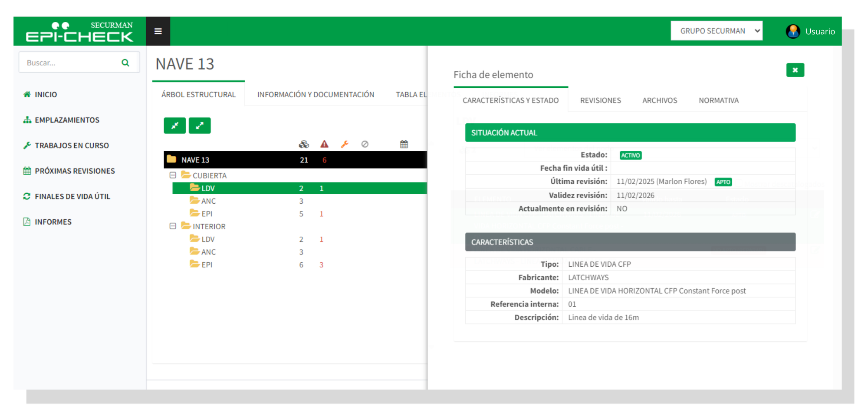868x420 pixels.
Task: Collapse the CUBIERTA tree node
Action: 173,175
